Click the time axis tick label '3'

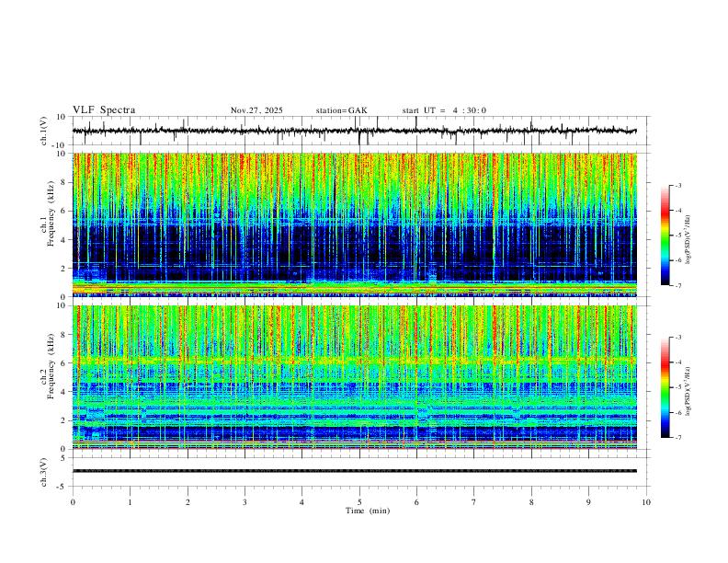(245, 502)
